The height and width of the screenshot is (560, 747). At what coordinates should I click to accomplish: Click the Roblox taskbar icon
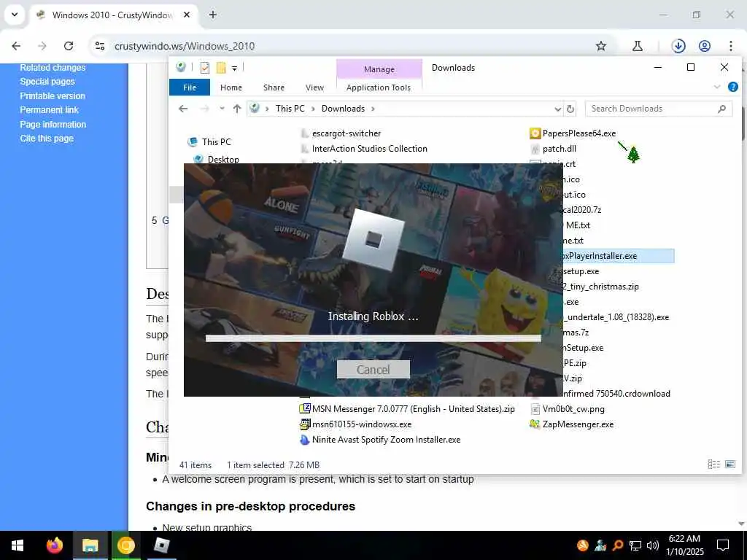[162, 545]
